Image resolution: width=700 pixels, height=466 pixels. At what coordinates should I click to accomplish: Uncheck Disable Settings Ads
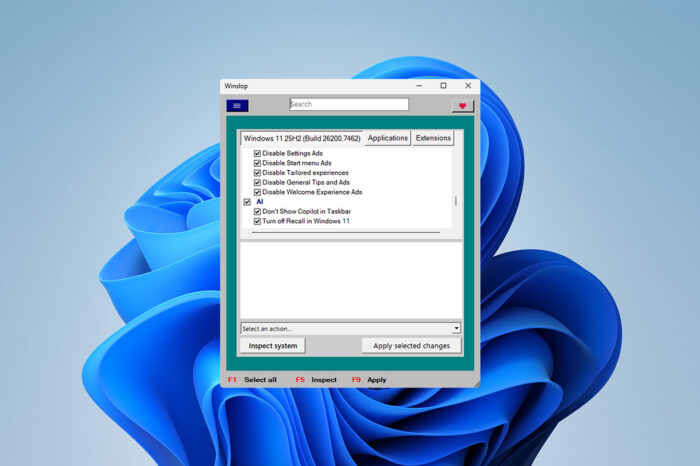point(257,153)
